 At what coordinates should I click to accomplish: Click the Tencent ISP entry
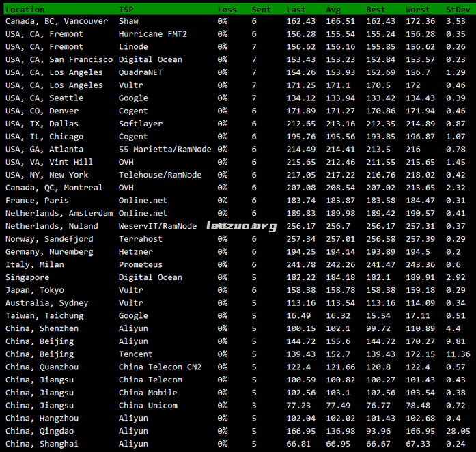pyautogui.click(x=136, y=354)
